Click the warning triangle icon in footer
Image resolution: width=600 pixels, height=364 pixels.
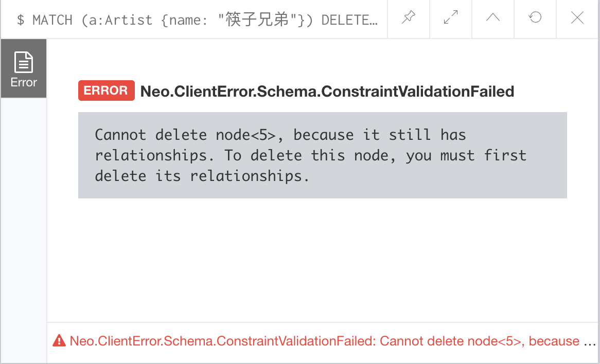click(59, 341)
